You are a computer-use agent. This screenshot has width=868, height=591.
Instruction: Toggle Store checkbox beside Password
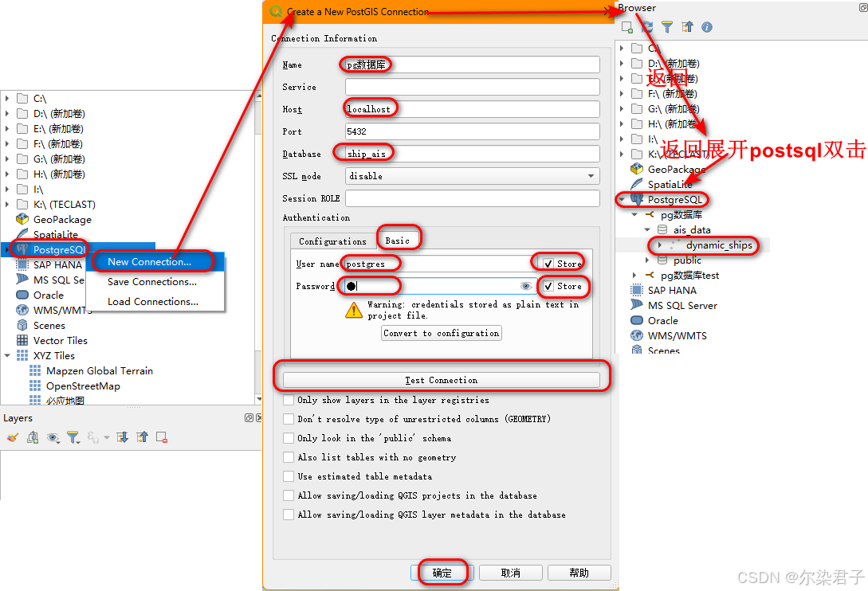tap(548, 286)
